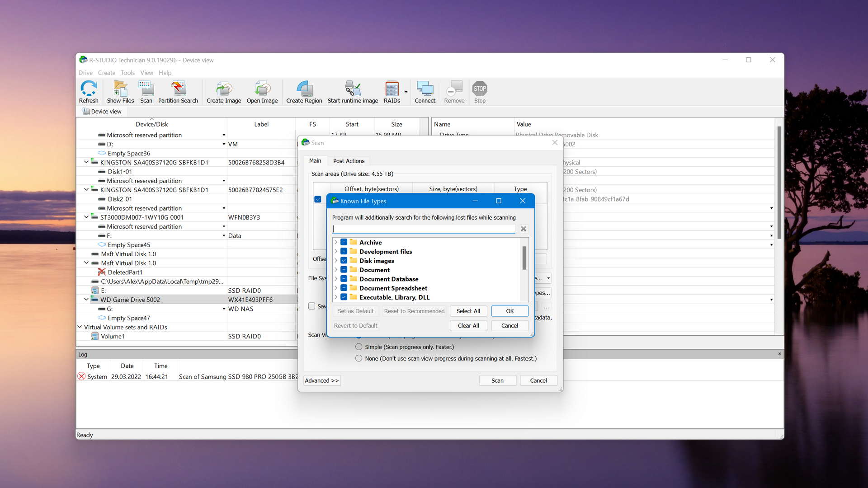The image size is (868, 488).
Task: Click the Volume1 RAID volume icon
Action: point(94,336)
